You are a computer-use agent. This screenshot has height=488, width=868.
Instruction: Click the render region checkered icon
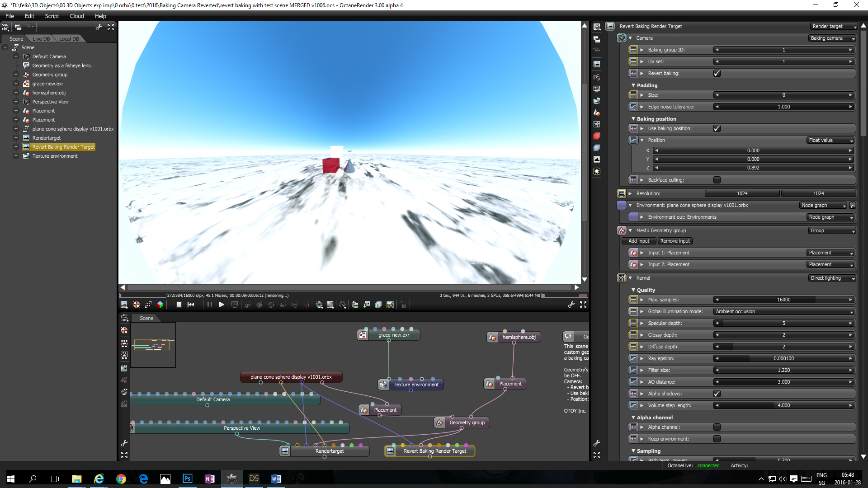[x=330, y=305]
